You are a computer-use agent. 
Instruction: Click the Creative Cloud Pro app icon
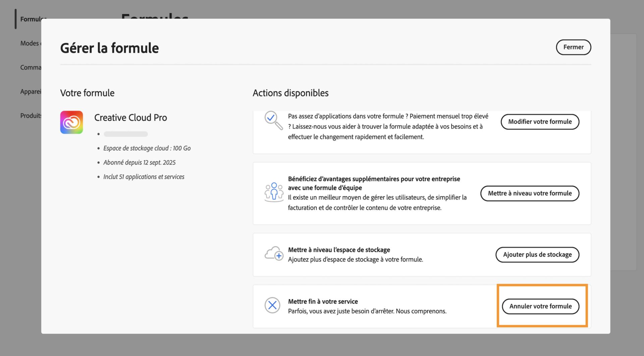click(71, 122)
